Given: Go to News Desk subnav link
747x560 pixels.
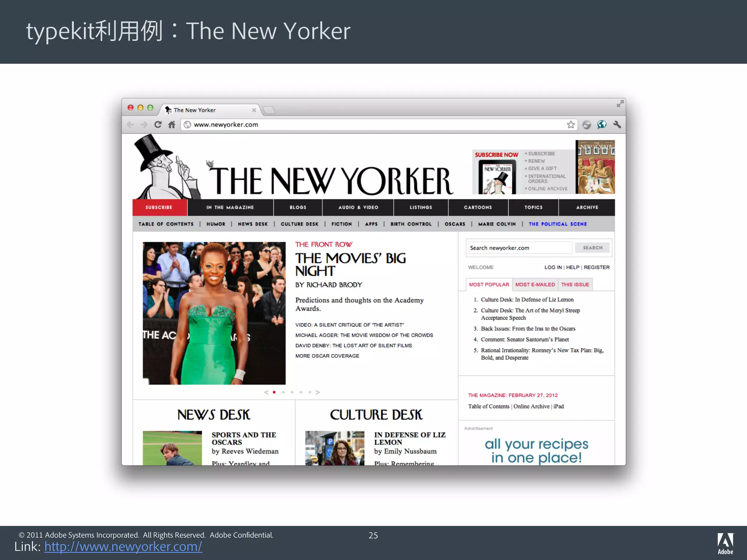Looking at the screenshot, I should tap(253, 224).
